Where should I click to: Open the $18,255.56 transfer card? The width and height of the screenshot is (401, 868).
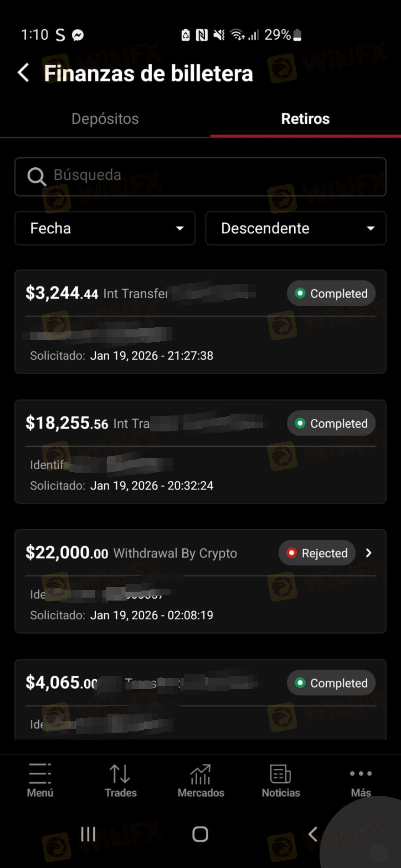pos(200,464)
